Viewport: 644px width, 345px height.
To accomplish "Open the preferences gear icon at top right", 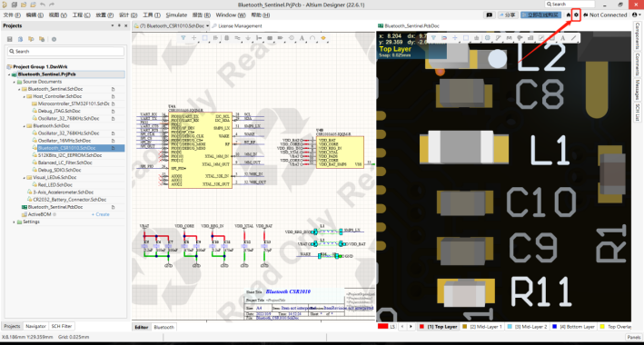I will pos(576,15).
